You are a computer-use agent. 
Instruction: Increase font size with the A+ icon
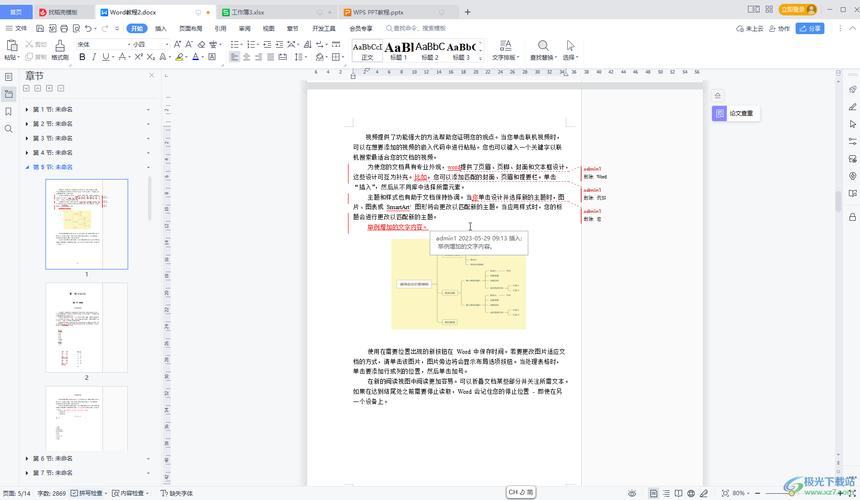[177, 44]
